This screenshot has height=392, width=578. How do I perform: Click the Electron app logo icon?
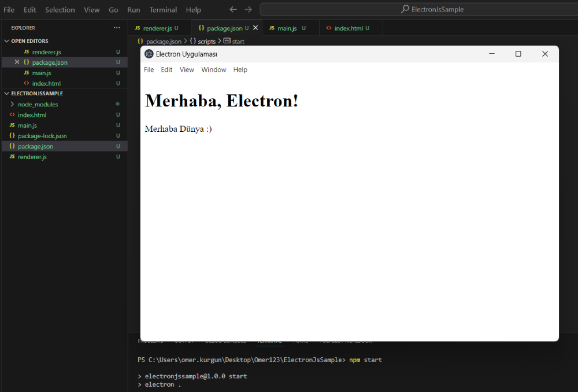tap(149, 54)
